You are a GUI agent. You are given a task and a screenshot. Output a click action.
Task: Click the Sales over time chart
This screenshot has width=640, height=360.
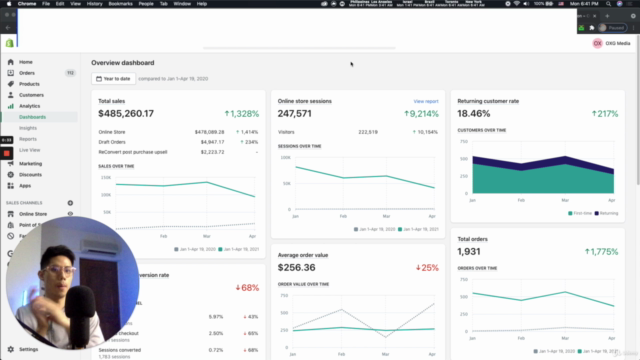point(178,206)
